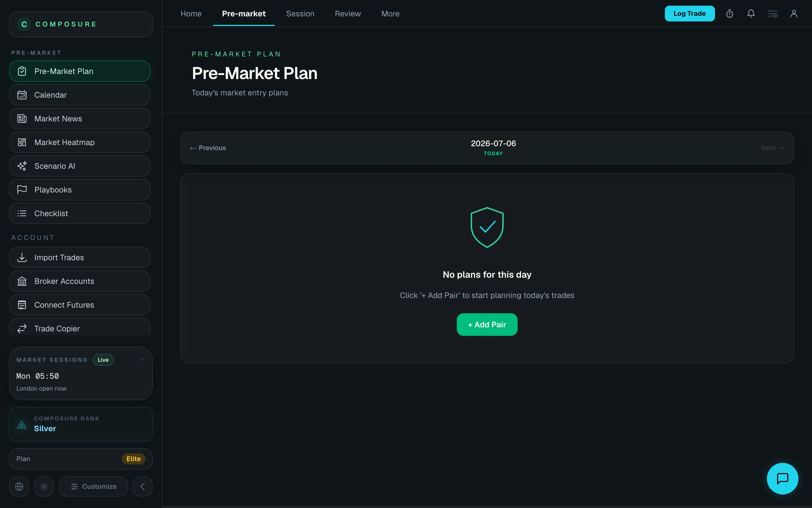Screen dimensions: 812x508
Task: Click the Silver rank label
Action: (45, 429)
